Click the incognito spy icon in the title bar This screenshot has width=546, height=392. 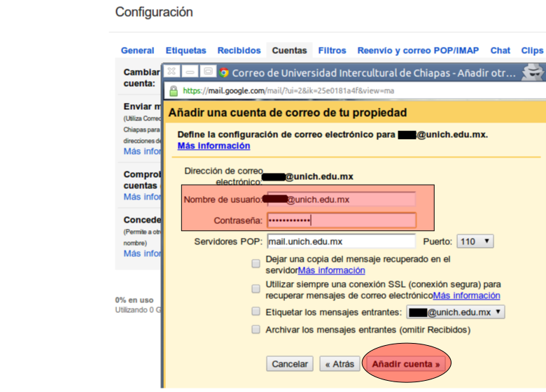coord(533,72)
